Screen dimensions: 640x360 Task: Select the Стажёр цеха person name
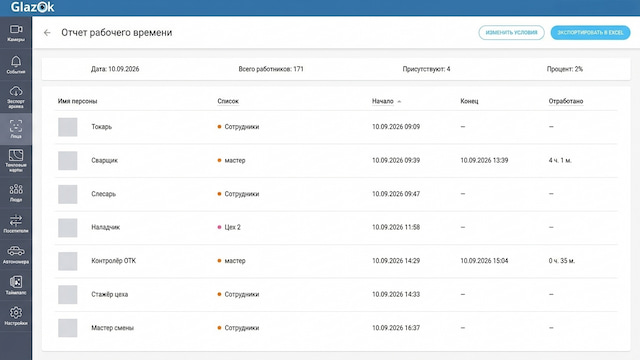(110, 294)
